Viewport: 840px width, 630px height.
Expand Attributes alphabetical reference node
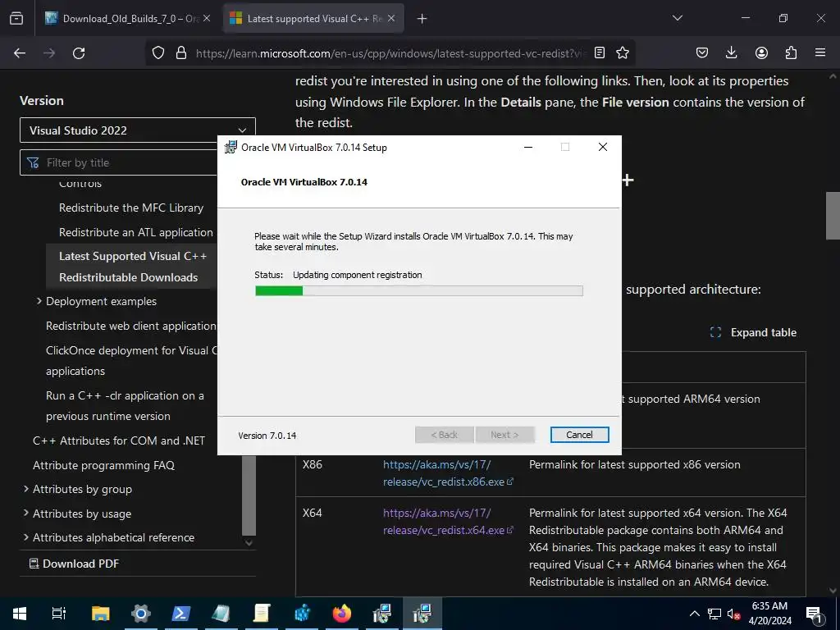click(25, 536)
